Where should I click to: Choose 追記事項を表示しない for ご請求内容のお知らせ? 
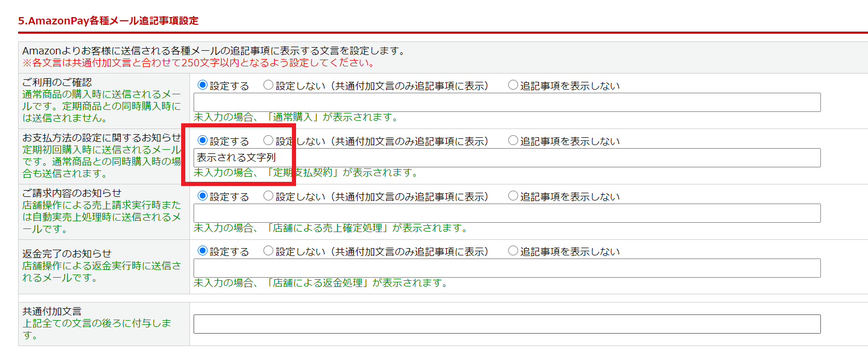(513, 196)
